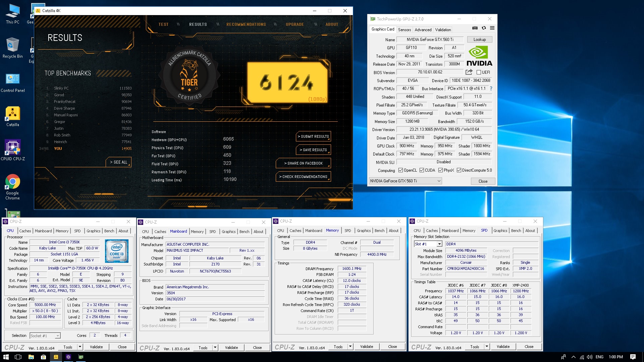
Task: Toggle UEFI checkbox in GPU-Z
Action: [479, 72]
